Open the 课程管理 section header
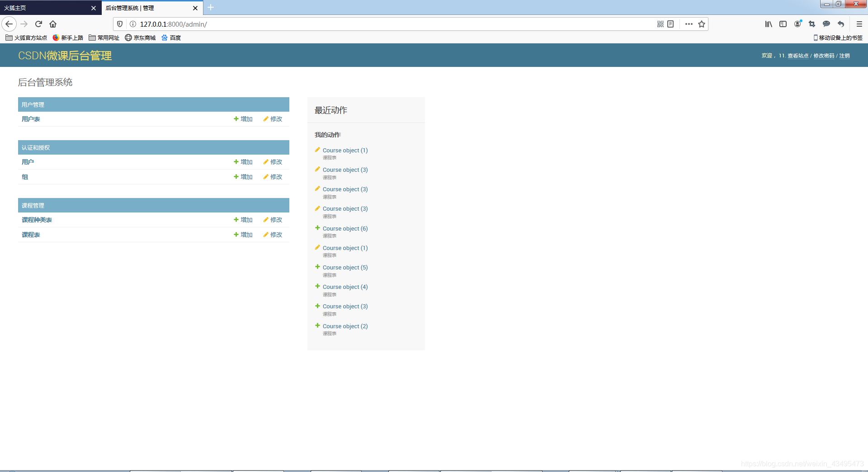The width and height of the screenshot is (868, 472). (33, 205)
